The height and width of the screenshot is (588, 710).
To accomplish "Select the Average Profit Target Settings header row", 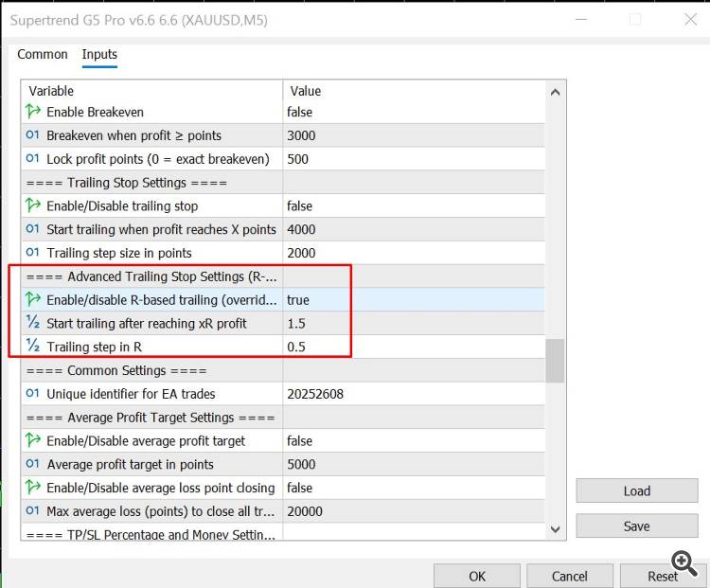I will [283, 418].
